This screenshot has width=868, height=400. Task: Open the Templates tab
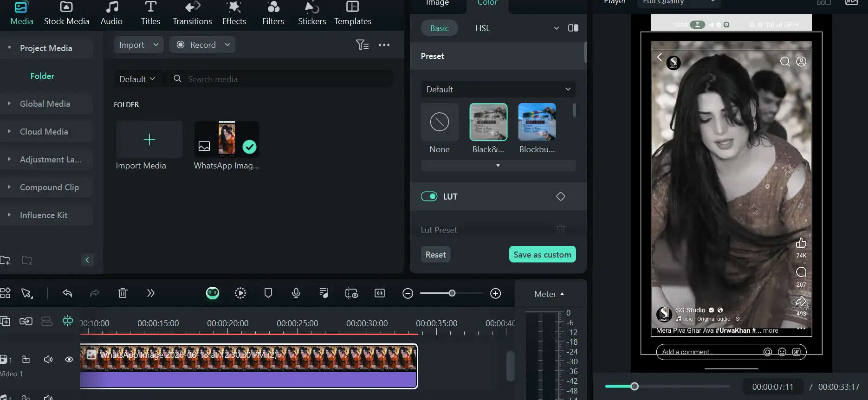tap(353, 13)
